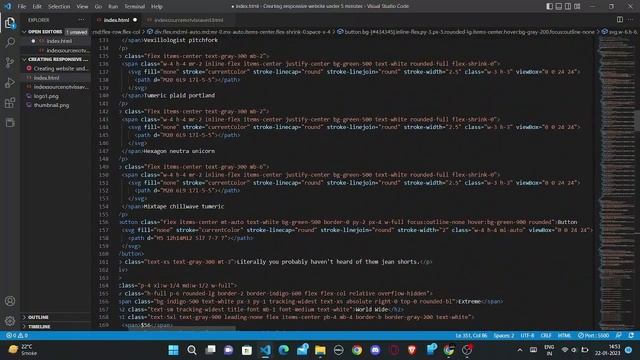This screenshot has width=640, height=360.
Task: Change file encoding UTF-8
Action: pos(527,335)
